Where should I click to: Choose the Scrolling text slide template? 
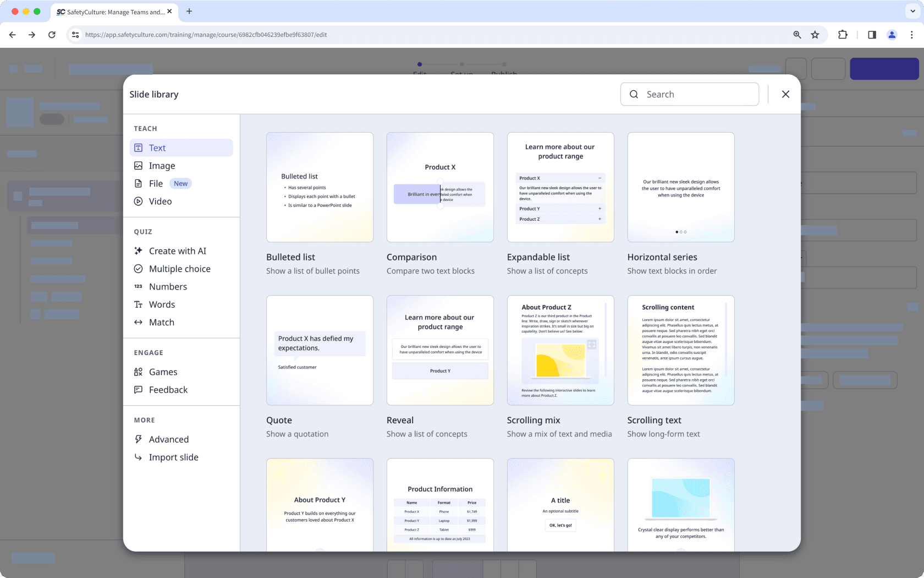(x=681, y=351)
